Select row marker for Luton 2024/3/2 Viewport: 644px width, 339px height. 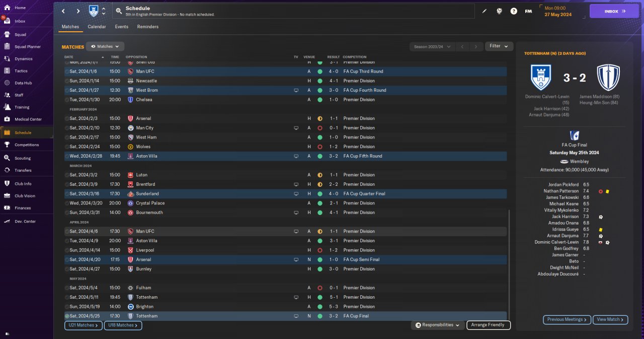(67, 175)
